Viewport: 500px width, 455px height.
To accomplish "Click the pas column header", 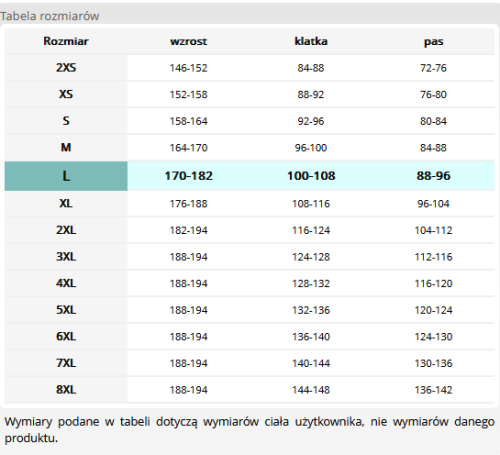I will click(433, 42).
